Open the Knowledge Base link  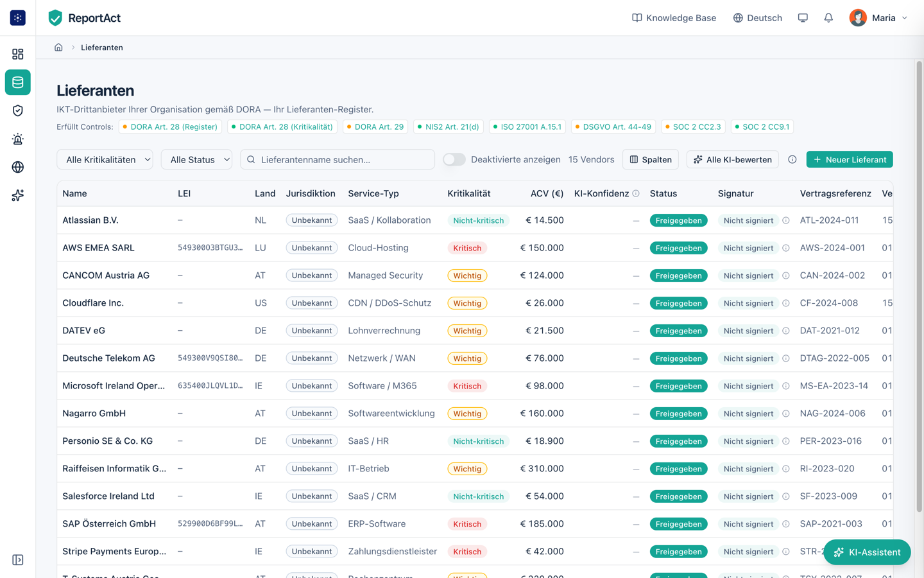(674, 18)
